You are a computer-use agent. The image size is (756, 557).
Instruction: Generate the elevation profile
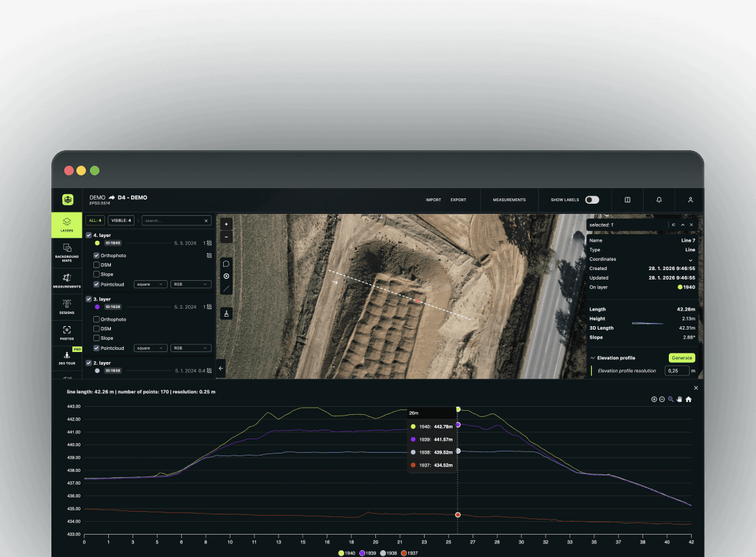[682, 357]
